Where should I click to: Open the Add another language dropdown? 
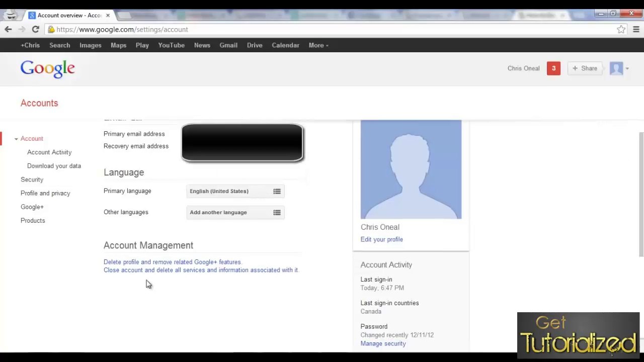click(x=235, y=212)
